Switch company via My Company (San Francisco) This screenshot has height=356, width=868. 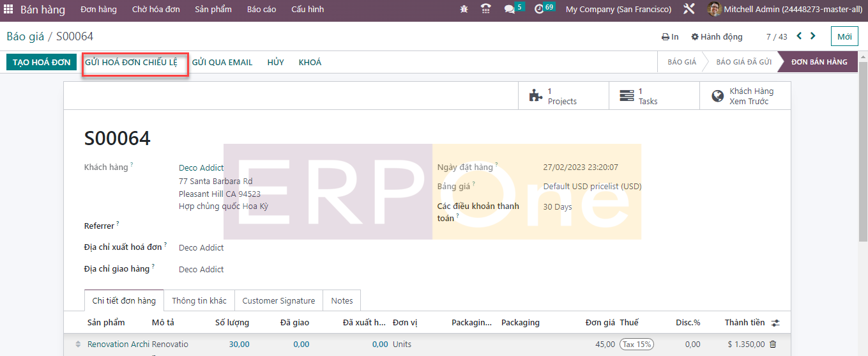point(618,10)
